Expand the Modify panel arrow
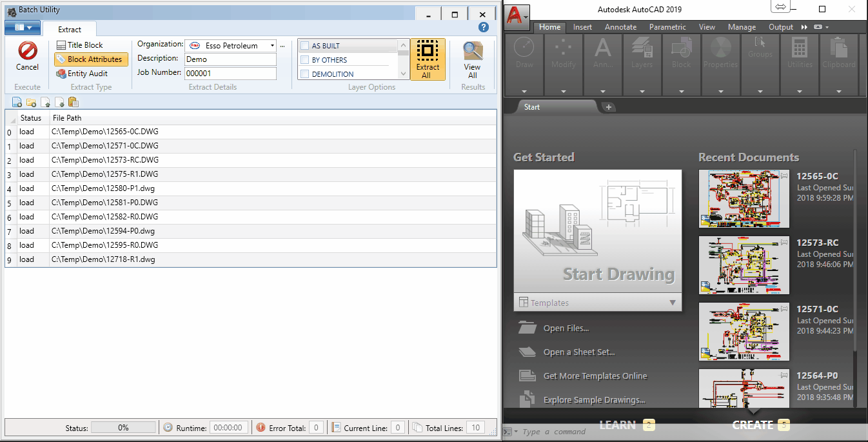Viewport: 868px width, 442px height. point(564,92)
